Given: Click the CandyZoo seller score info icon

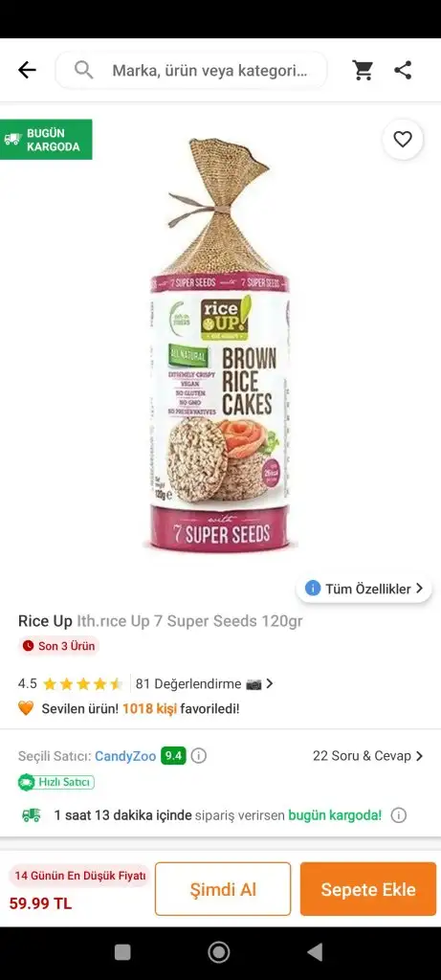Looking at the screenshot, I should tap(199, 756).
